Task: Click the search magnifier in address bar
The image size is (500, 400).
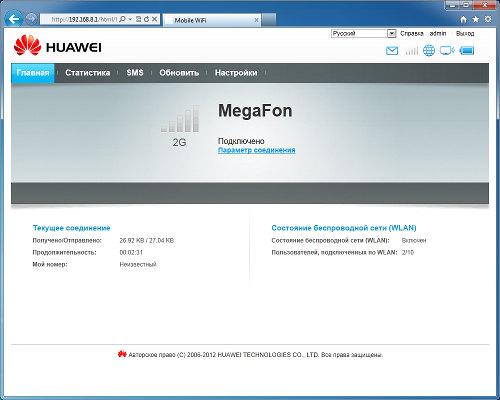Action: pyautogui.click(x=122, y=19)
